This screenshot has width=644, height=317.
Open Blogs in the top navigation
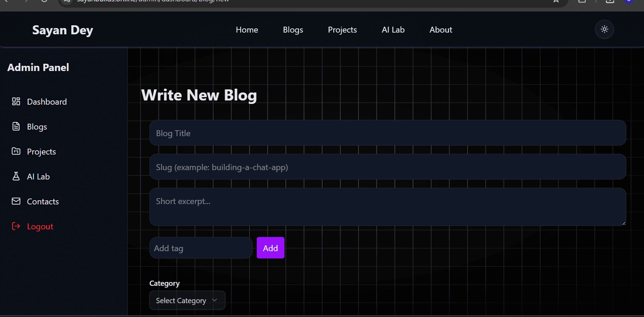point(293,30)
